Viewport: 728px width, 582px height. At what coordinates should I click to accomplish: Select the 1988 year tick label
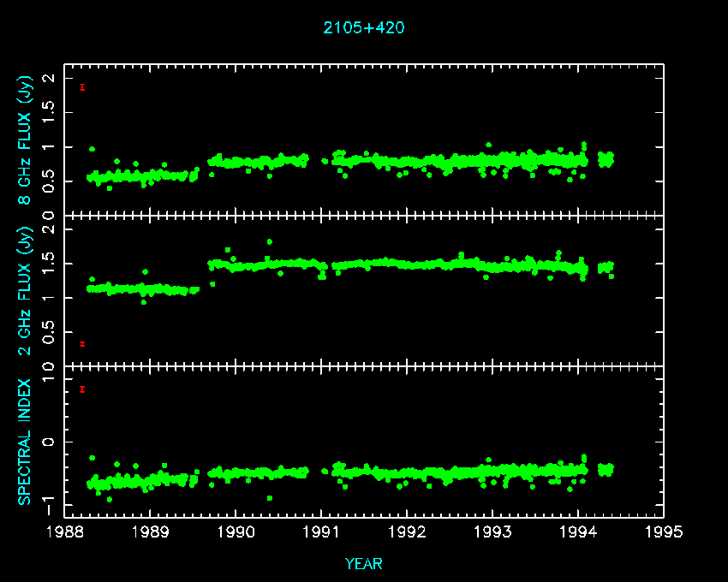64,533
